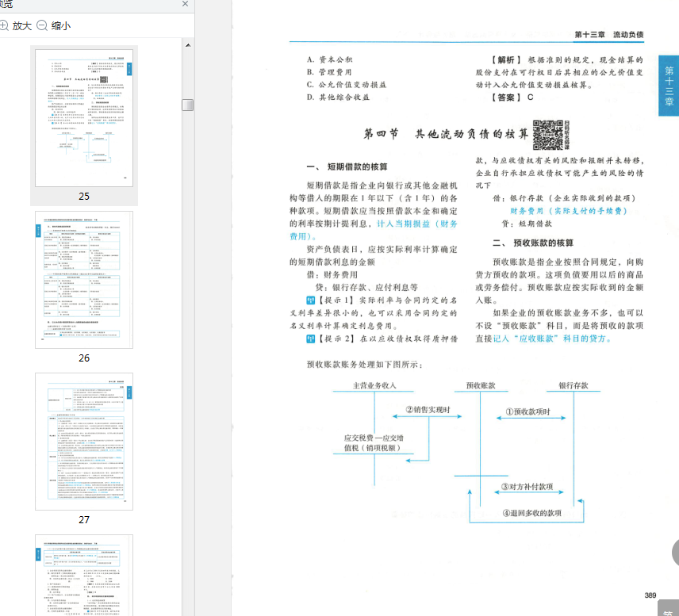Click the diagram label 应交税费—应交增值税（销项税额）
The image size is (679, 616).
(x=374, y=443)
